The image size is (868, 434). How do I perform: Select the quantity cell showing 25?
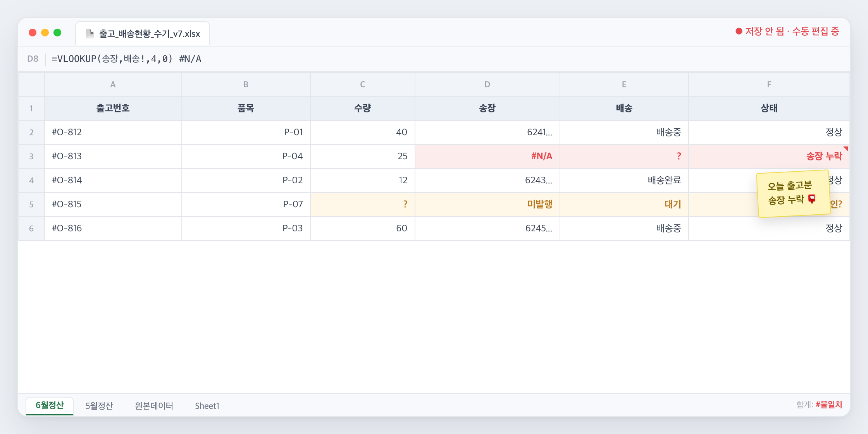(x=362, y=157)
